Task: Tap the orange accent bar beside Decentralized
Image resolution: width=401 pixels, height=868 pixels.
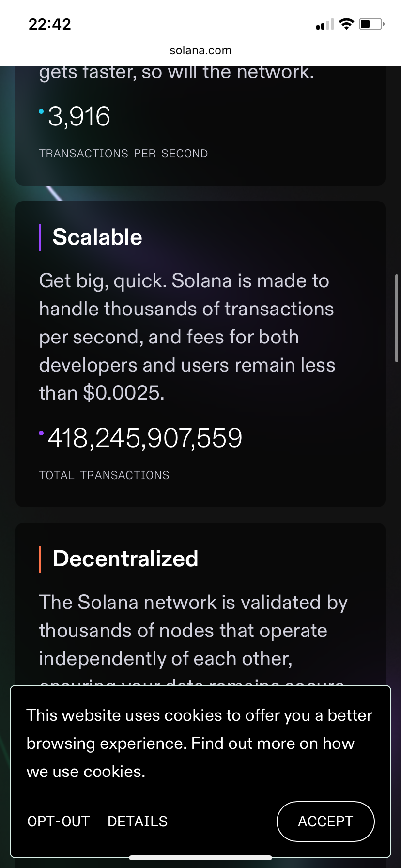Action: click(x=40, y=559)
